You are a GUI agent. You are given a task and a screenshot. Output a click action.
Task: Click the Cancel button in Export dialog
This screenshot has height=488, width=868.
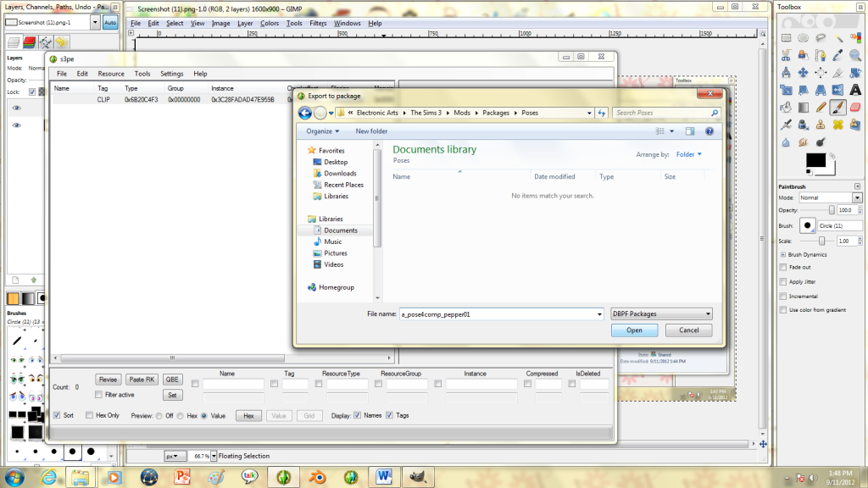(688, 330)
